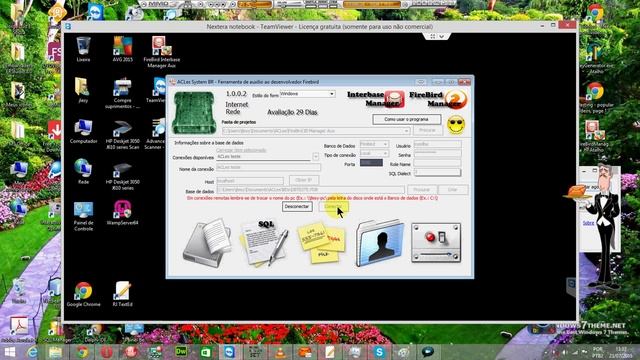Open Dreamweaver from the taskbar
Screen dimensions: 640x360
tap(181, 352)
